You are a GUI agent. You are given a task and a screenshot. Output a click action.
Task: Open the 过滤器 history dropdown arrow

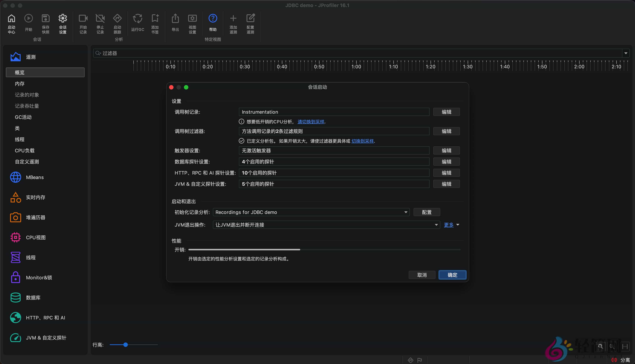[x=626, y=53]
